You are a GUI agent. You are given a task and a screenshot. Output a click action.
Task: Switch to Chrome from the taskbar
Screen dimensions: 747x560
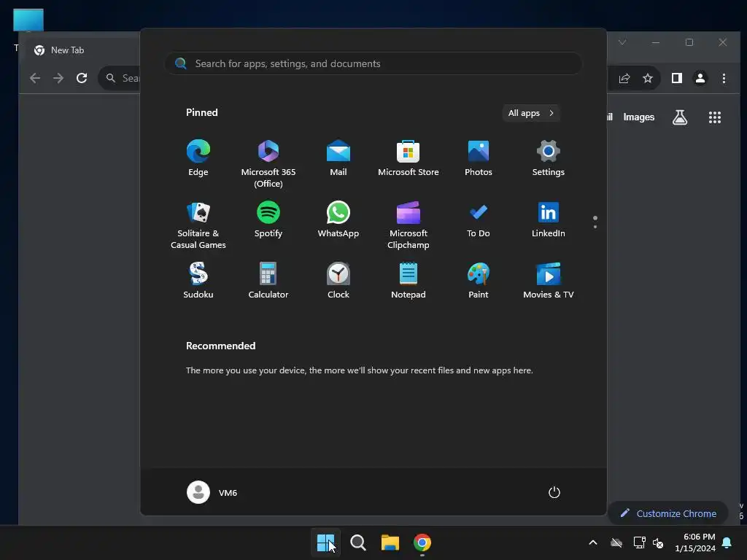[422, 542]
